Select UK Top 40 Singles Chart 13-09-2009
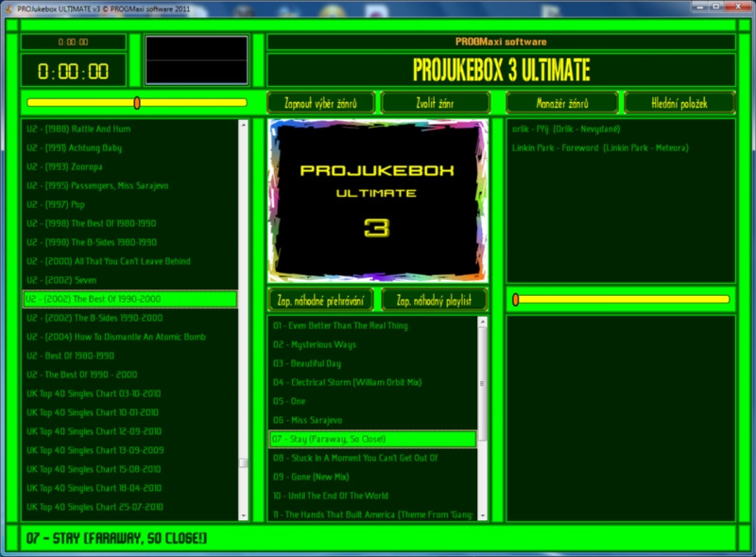 tap(129, 450)
